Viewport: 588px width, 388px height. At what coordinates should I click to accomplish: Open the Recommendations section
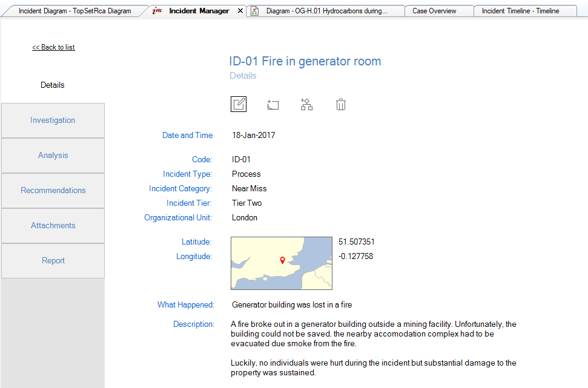coord(53,191)
